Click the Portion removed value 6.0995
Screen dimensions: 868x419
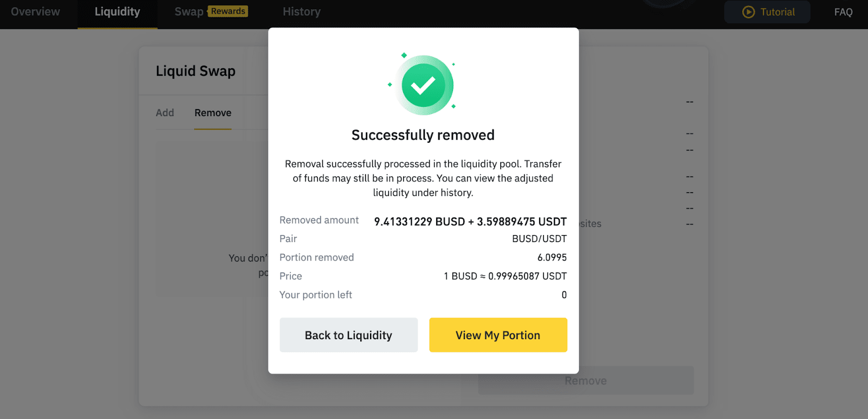552,257
